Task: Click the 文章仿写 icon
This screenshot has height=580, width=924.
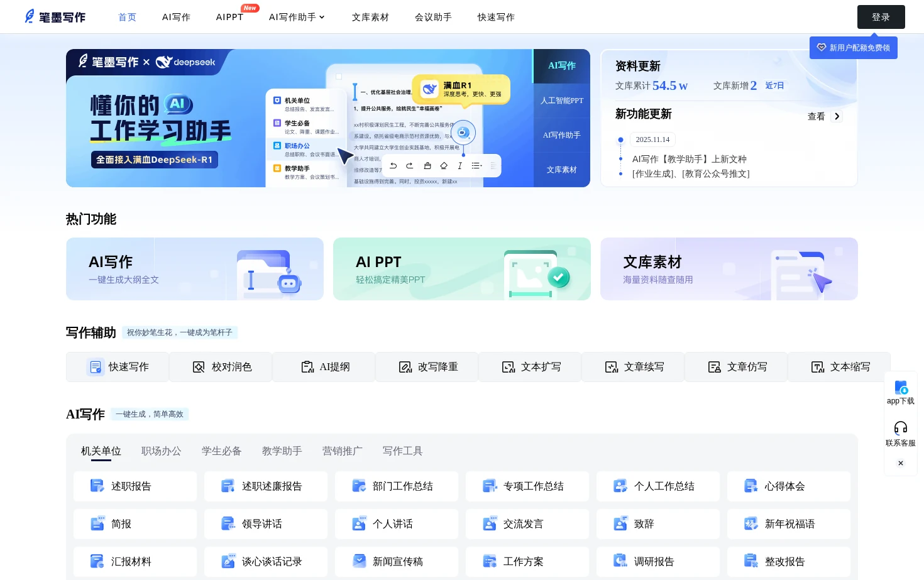Action: pos(715,367)
